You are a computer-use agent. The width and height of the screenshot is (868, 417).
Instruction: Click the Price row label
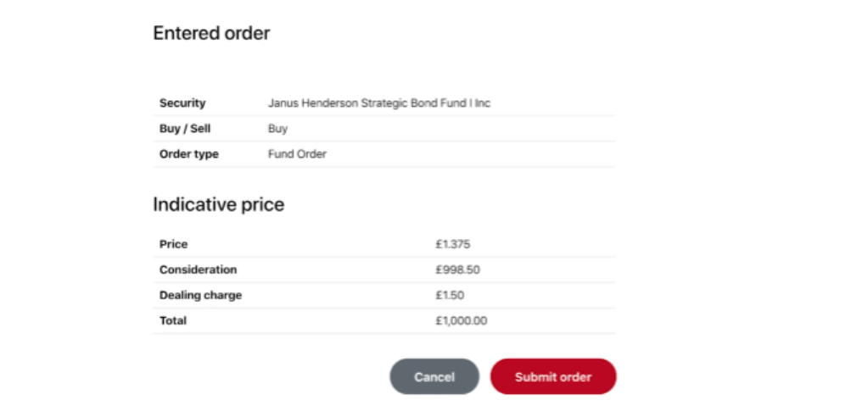(x=173, y=244)
